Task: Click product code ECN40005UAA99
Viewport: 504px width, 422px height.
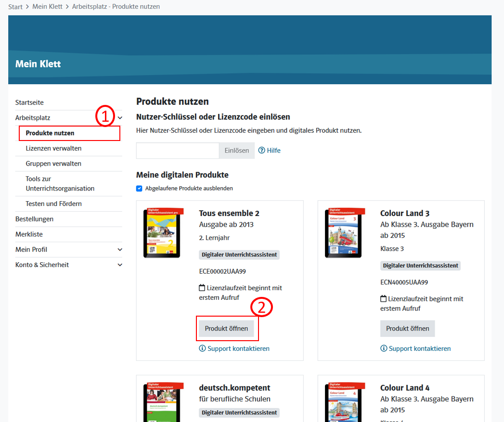Action: pos(404,282)
